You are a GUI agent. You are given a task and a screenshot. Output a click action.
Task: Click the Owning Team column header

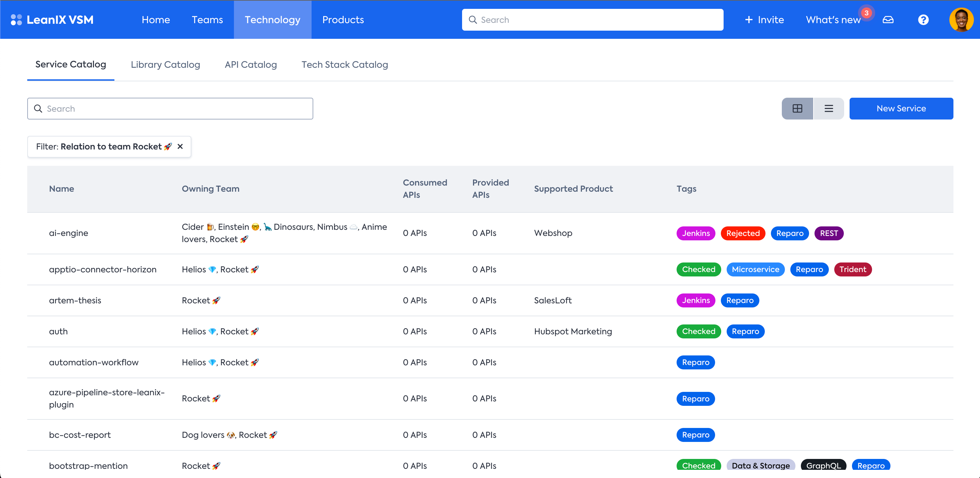point(210,189)
